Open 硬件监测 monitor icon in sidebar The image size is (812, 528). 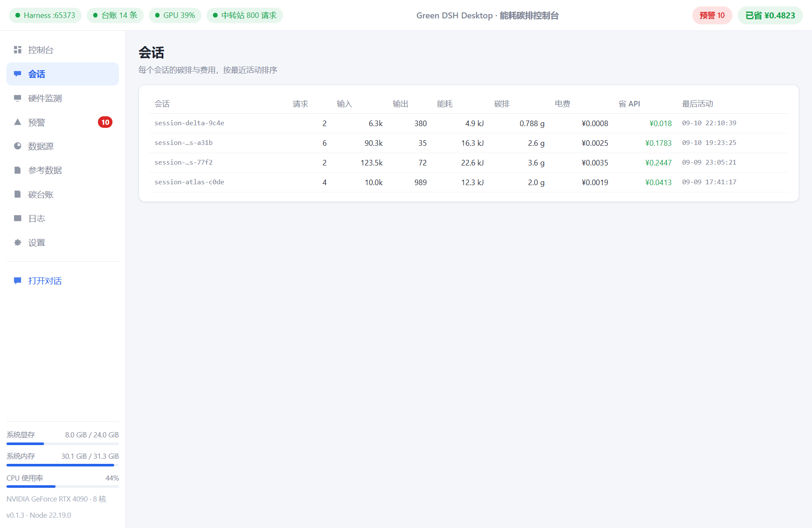[18, 98]
